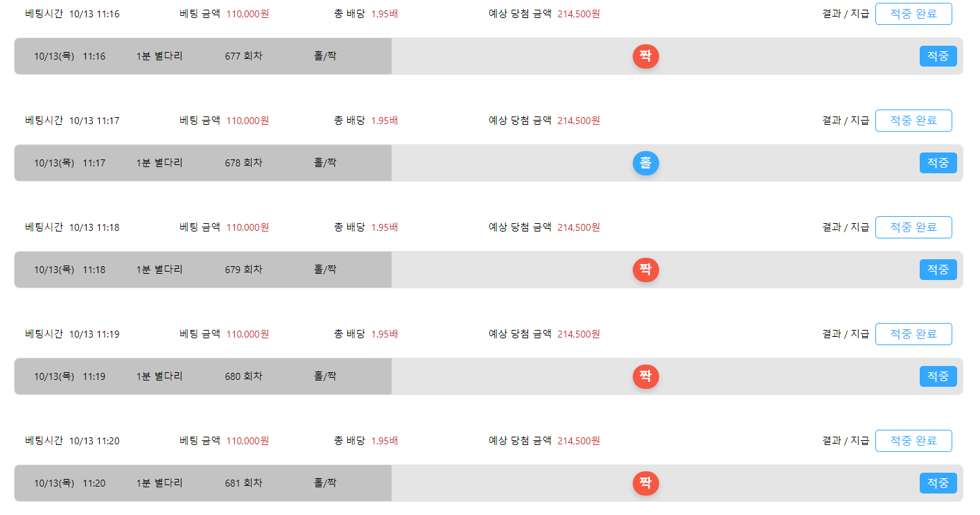Click the blue 홀 result circle for round 678
Image resolution: width=980 pixels, height=515 pixels.
645,163
